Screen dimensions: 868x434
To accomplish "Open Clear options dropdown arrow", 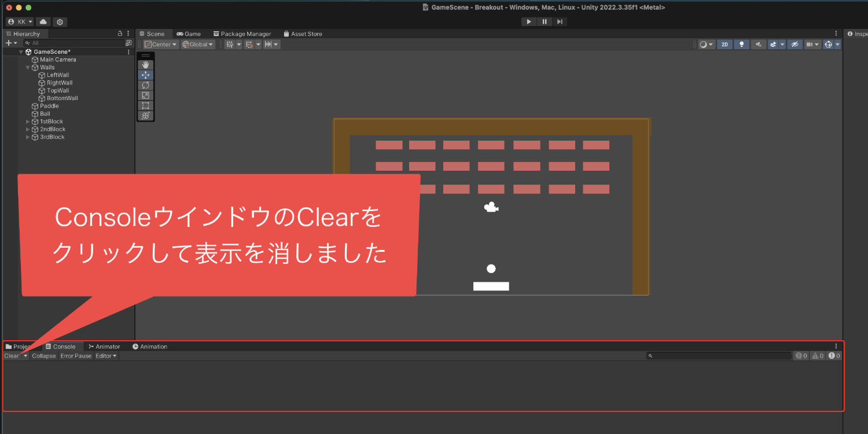I will pos(25,356).
